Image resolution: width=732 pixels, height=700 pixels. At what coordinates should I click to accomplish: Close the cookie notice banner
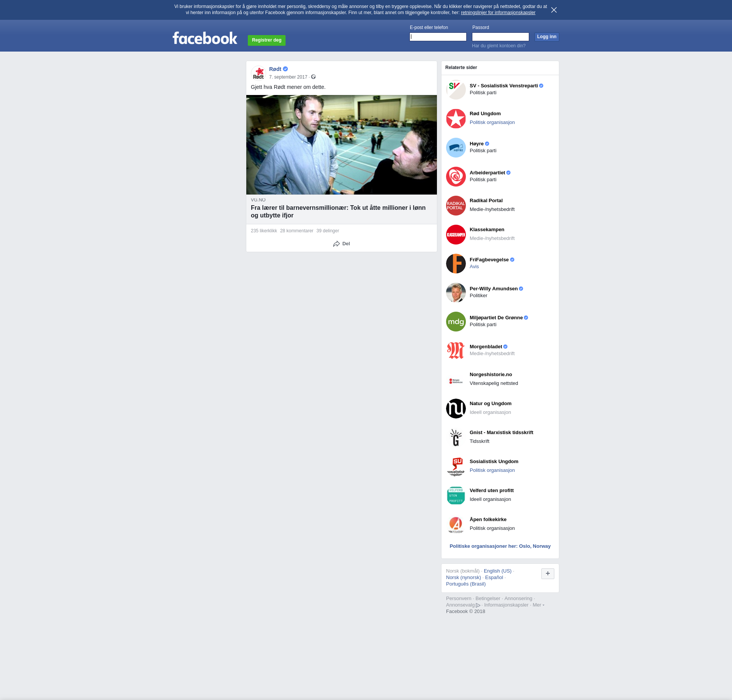click(554, 10)
